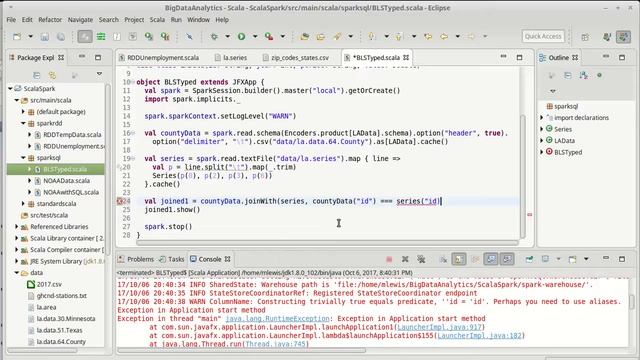
Task: Toggle the first highlighted toolbar button
Action: [85, 37]
